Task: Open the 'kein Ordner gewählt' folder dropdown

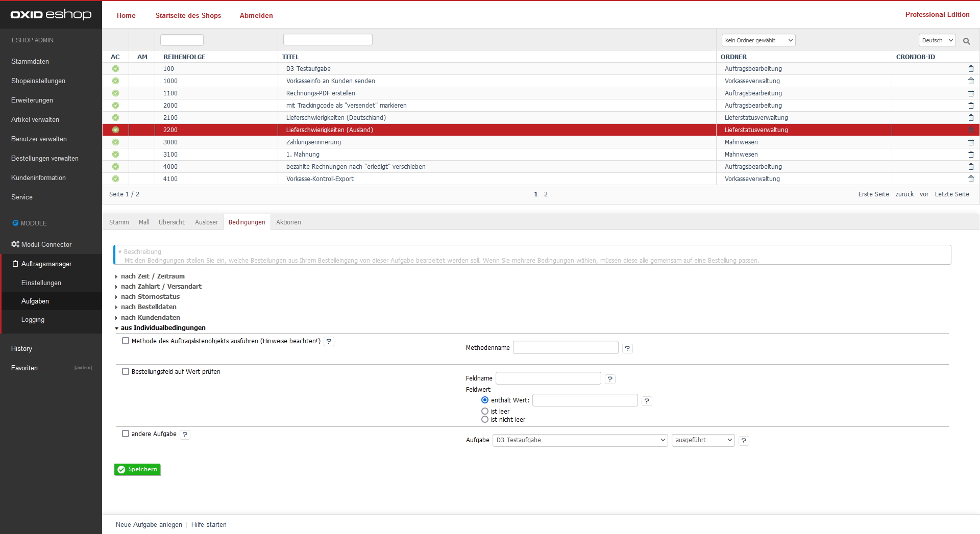Action: (758, 40)
